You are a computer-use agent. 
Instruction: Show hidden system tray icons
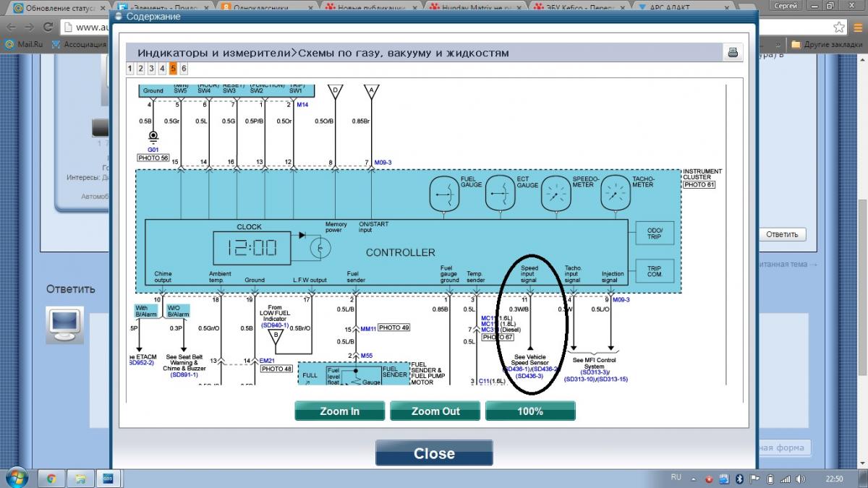tap(695, 479)
